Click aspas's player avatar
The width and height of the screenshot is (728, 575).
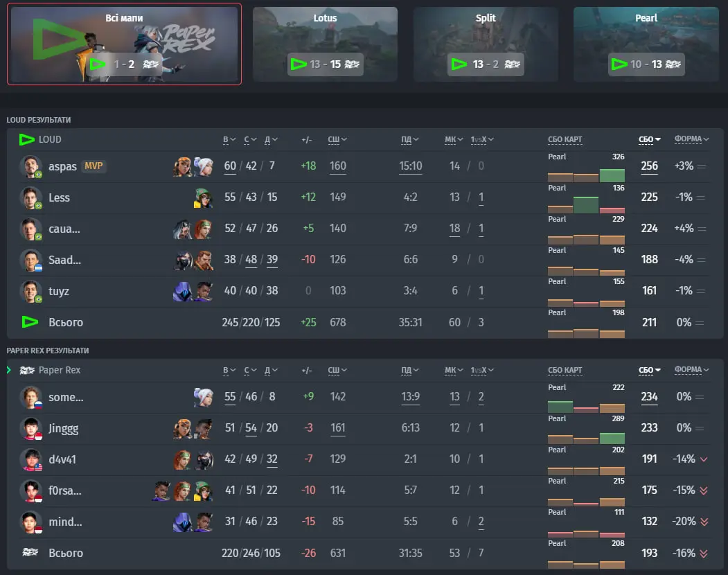click(30, 166)
